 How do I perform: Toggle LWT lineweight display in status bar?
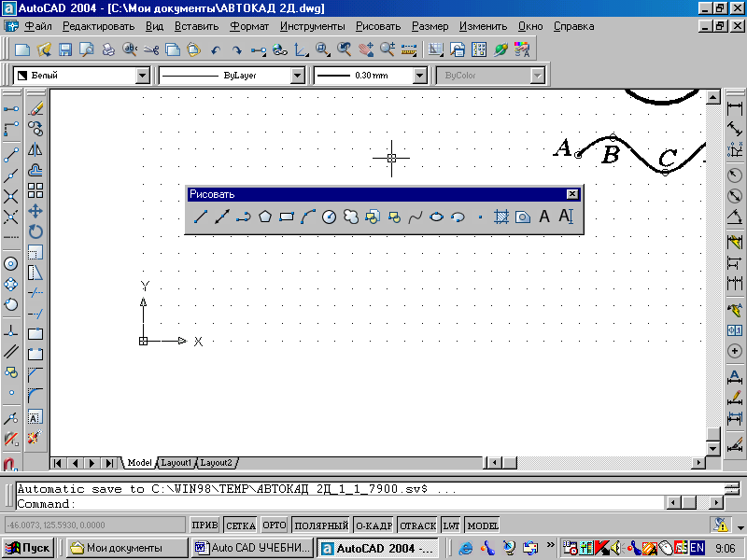[451, 525]
